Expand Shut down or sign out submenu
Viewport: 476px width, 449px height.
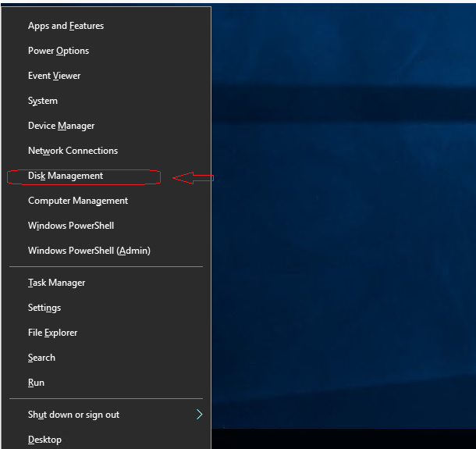click(x=106, y=415)
